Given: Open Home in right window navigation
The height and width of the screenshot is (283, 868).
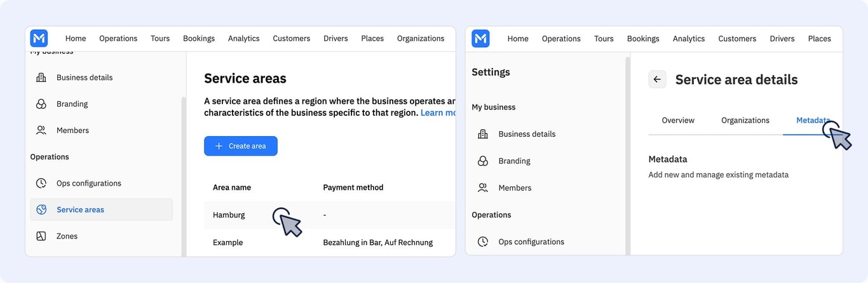Looking at the screenshot, I should tap(518, 38).
